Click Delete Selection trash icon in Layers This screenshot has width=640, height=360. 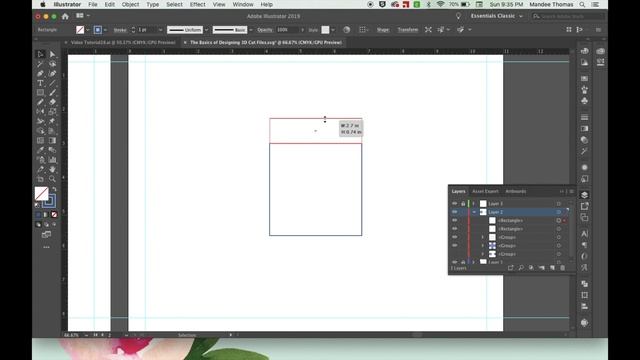point(562,268)
